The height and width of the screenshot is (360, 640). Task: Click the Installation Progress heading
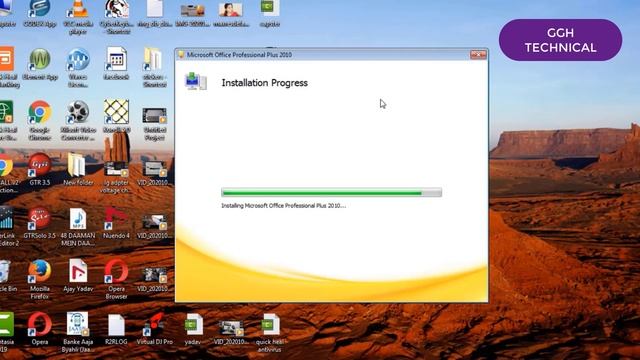[x=264, y=83]
